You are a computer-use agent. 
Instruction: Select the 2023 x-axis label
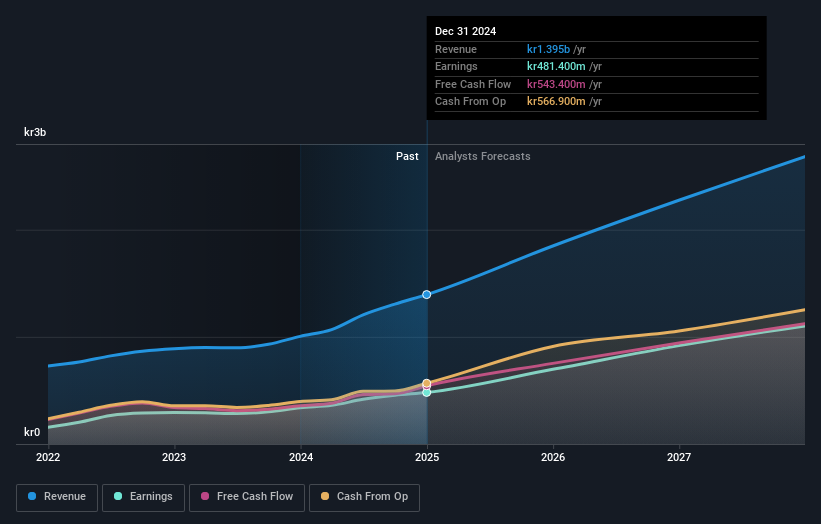coord(174,458)
